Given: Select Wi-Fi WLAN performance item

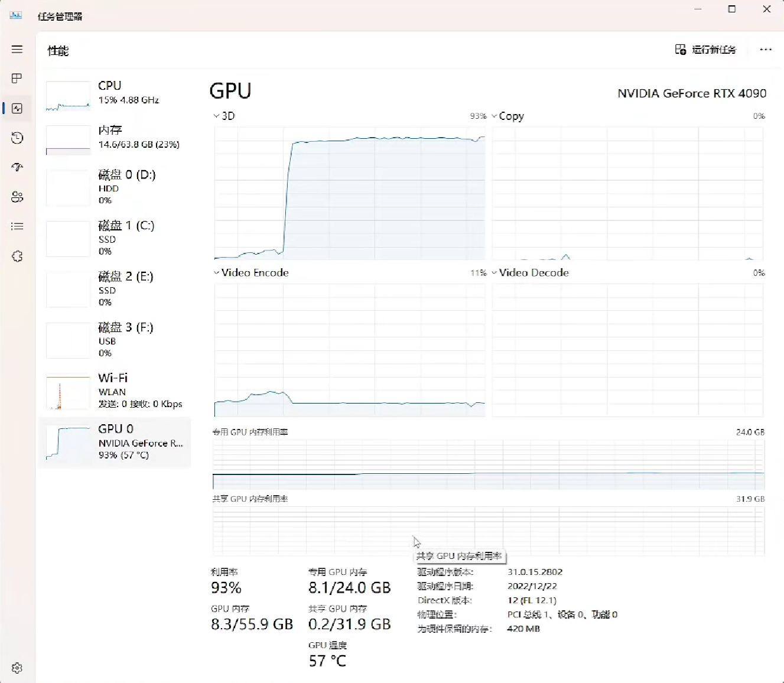Looking at the screenshot, I should (x=115, y=391).
